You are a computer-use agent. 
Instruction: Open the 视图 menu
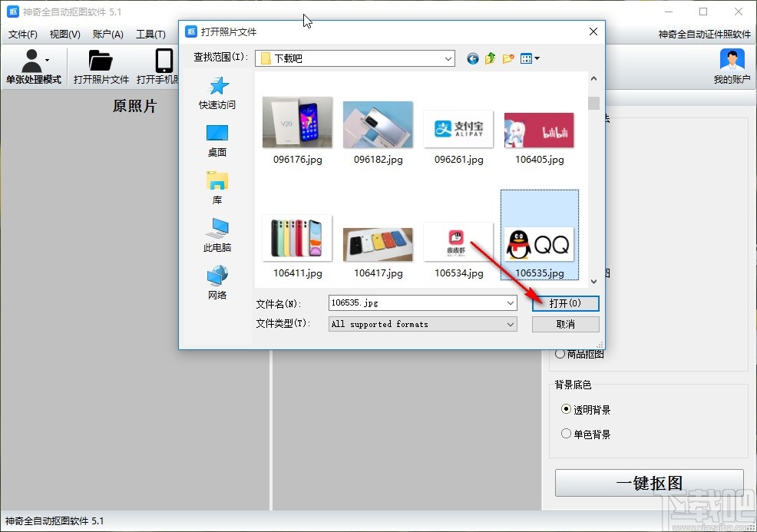64,34
